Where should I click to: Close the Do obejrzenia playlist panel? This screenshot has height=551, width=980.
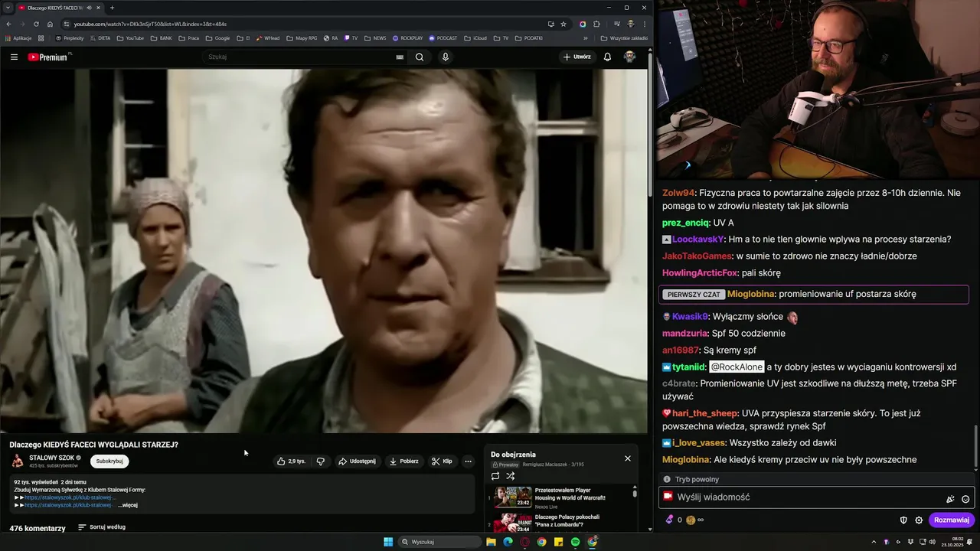pos(628,458)
